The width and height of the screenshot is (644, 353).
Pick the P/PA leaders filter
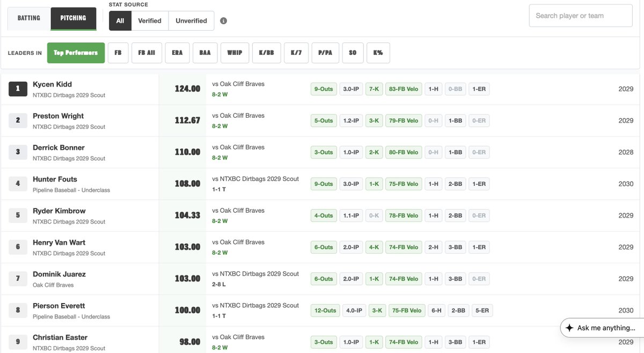coord(326,53)
